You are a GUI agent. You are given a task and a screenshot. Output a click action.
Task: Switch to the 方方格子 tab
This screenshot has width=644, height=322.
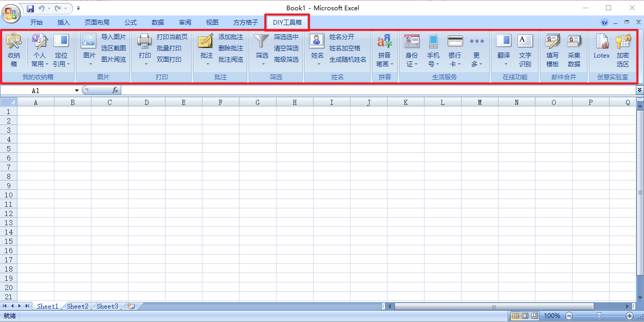pos(246,23)
